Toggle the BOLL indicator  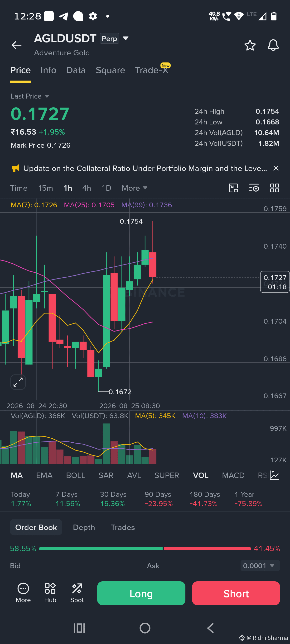pyautogui.click(x=76, y=475)
